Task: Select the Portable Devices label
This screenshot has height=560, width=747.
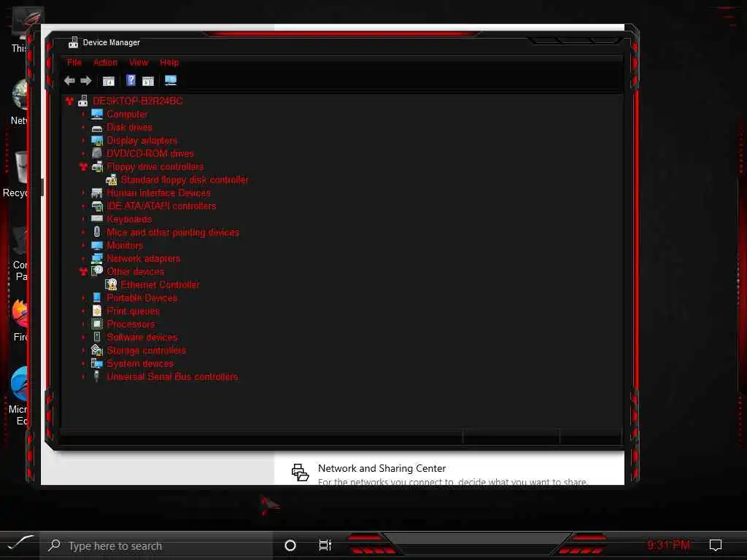Action: [x=142, y=297]
